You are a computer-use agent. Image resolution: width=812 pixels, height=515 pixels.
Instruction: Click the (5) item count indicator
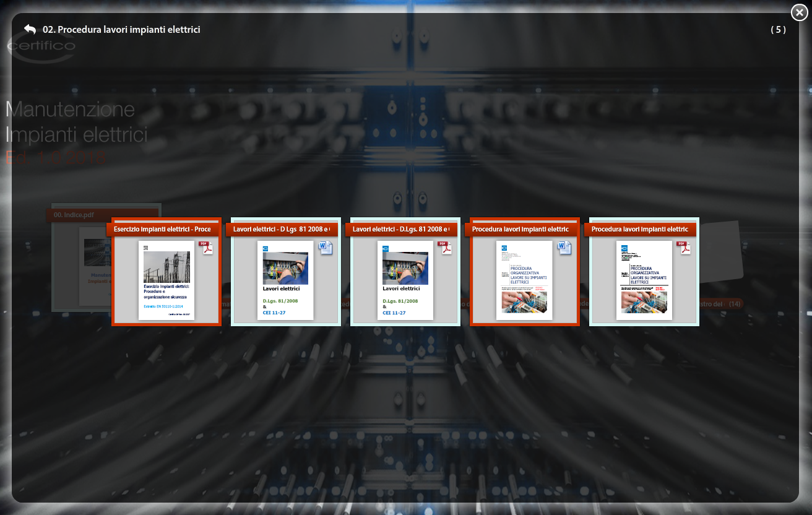pos(778,29)
